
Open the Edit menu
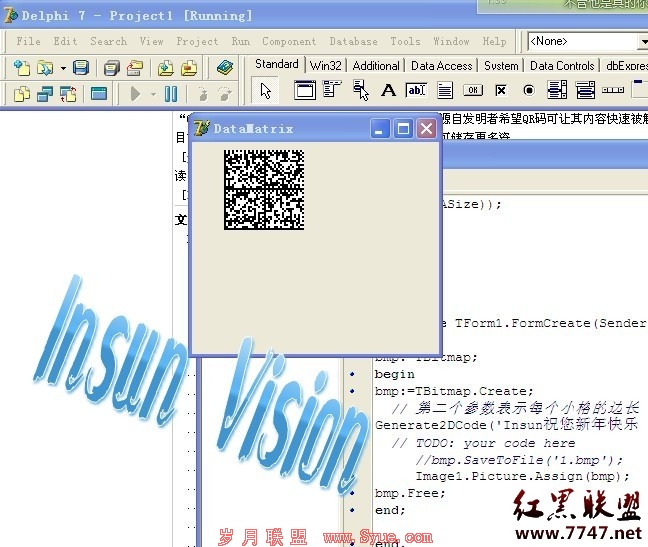(65, 41)
